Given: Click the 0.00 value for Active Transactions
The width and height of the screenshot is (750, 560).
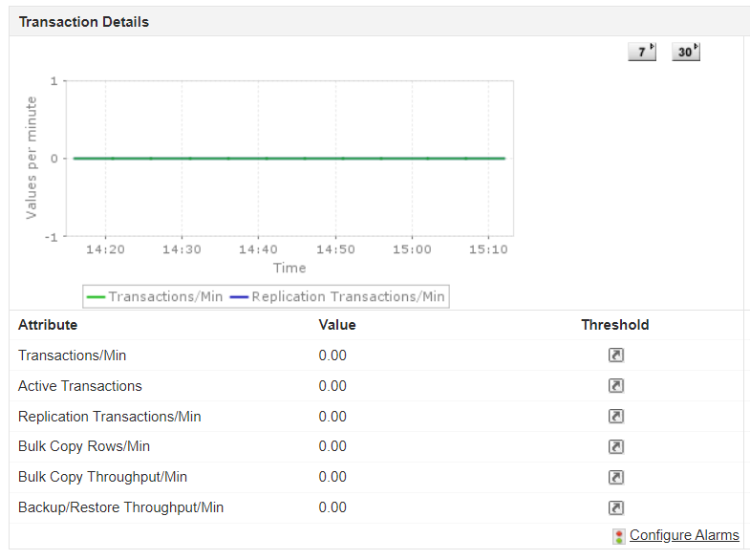Looking at the screenshot, I should point(332,386).
